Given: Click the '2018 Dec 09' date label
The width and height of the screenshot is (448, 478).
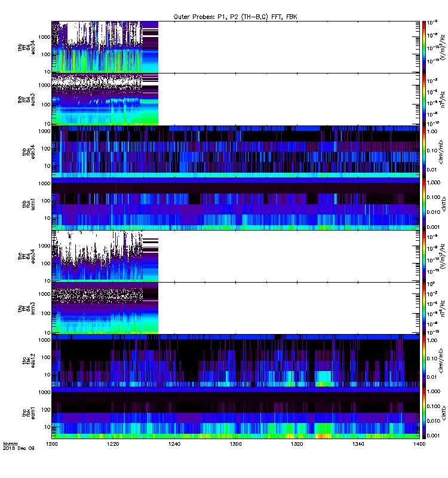Looking at the screenshot, I should point(19,448).
